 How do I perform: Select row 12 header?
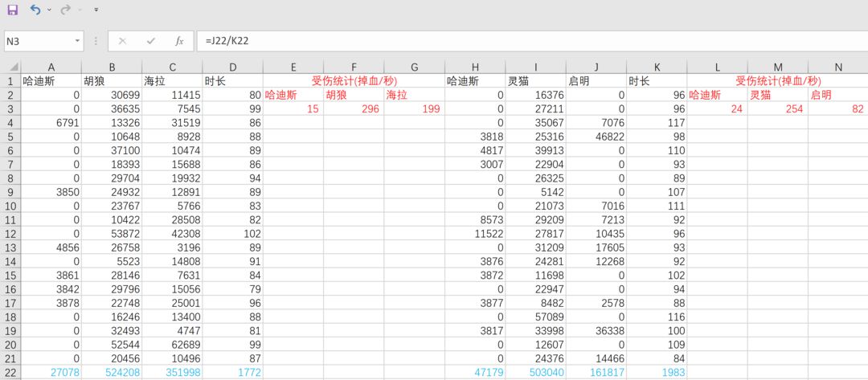tap(10, 233)
